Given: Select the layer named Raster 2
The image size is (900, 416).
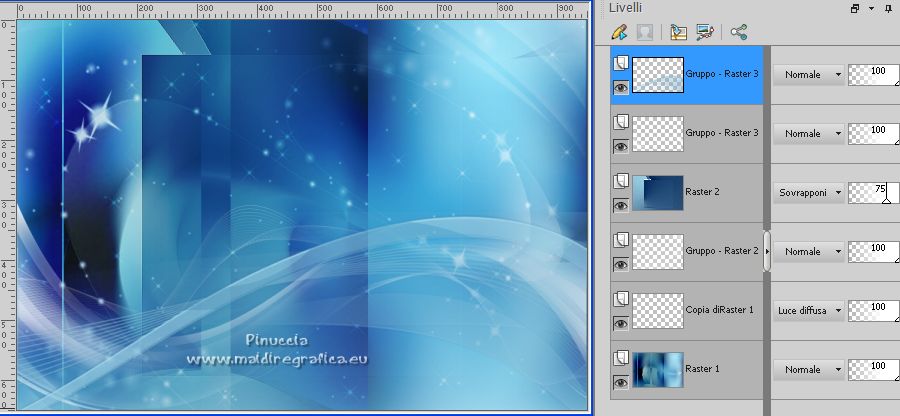Looking at the screenshot, I should point(702,192).
